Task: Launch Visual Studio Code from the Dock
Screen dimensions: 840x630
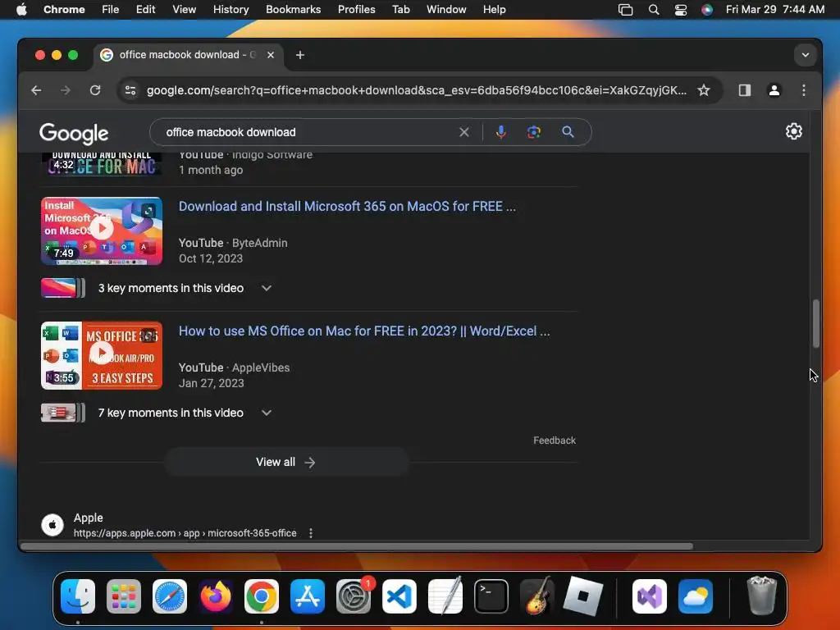Action: pos(399,596)
